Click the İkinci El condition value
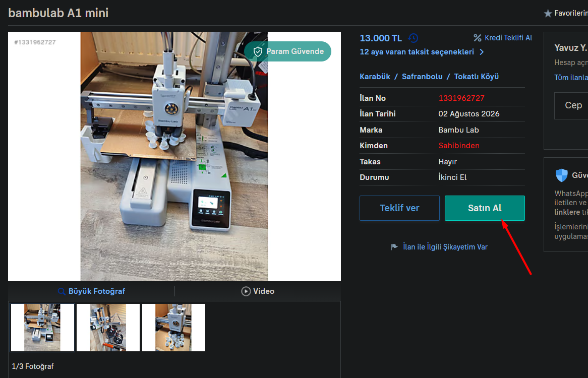 pyautogui.click(x=453, y=177)
